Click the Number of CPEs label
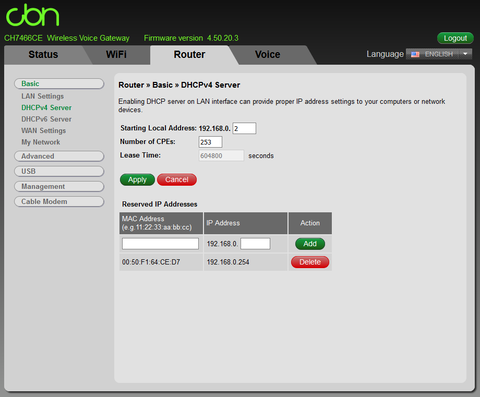The height and width of the screenshot is (397, 480). 148,142
